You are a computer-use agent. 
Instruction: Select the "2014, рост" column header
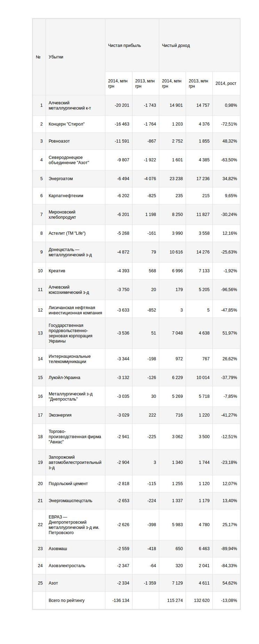226,83
